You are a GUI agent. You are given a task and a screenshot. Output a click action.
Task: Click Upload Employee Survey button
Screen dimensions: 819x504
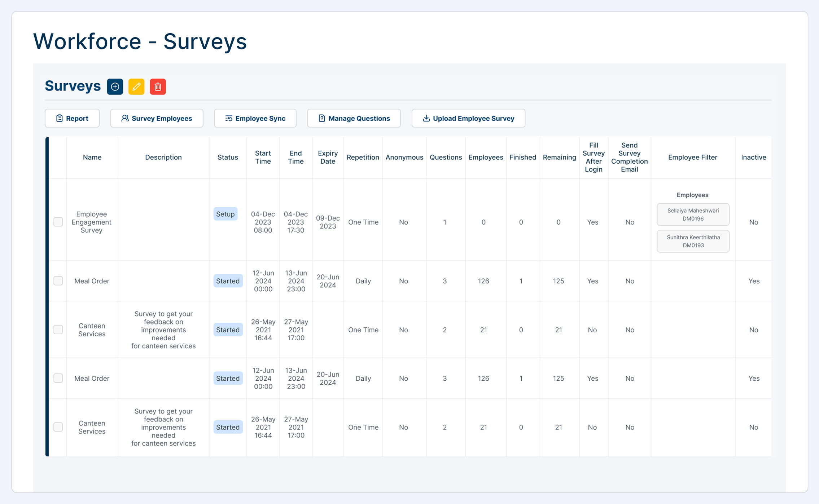[468, 118]
